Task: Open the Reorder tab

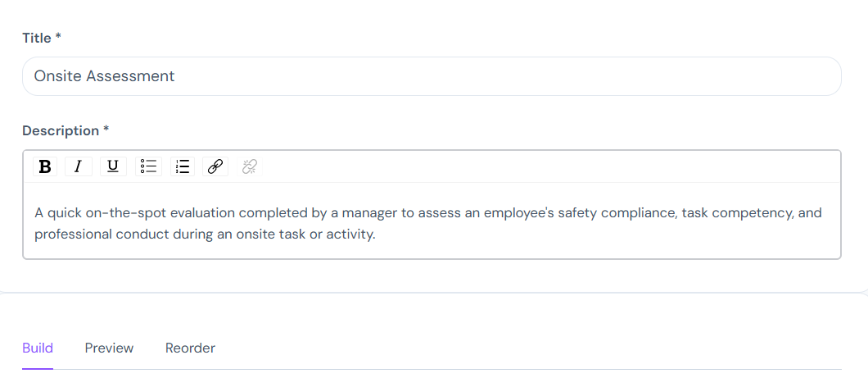Action: pos(191,348)
